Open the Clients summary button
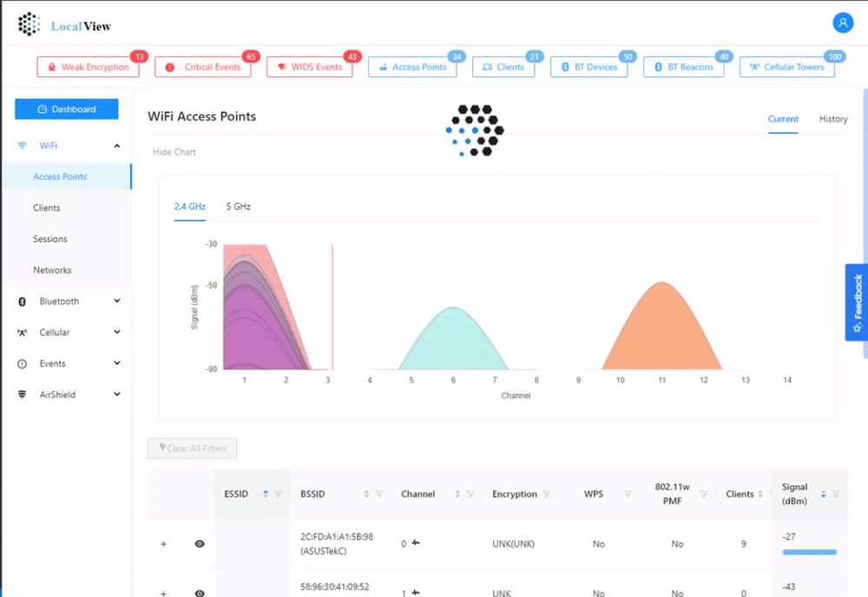 click(503, 67)
